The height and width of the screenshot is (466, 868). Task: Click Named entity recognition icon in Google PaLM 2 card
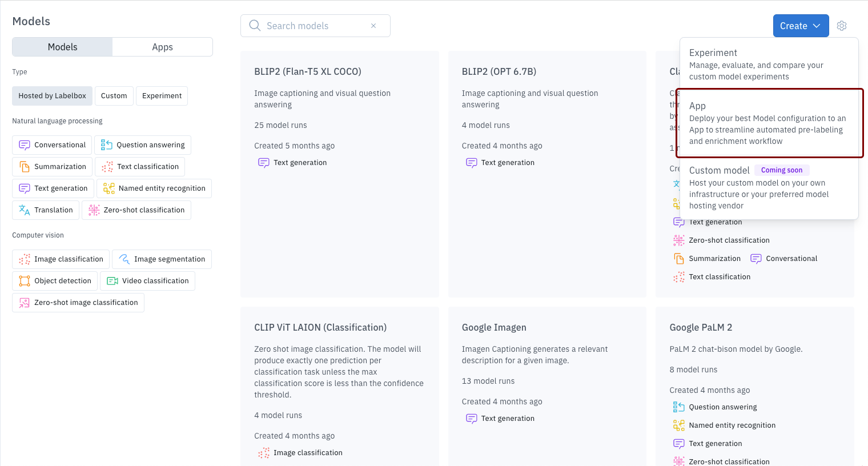(x=679, y=425)
